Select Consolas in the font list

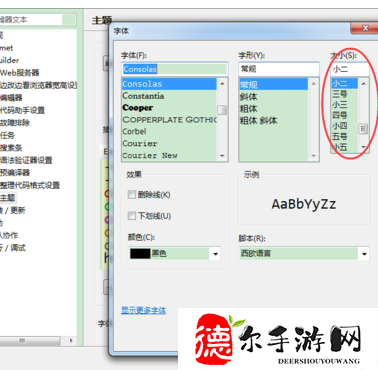tap(169, 84)
